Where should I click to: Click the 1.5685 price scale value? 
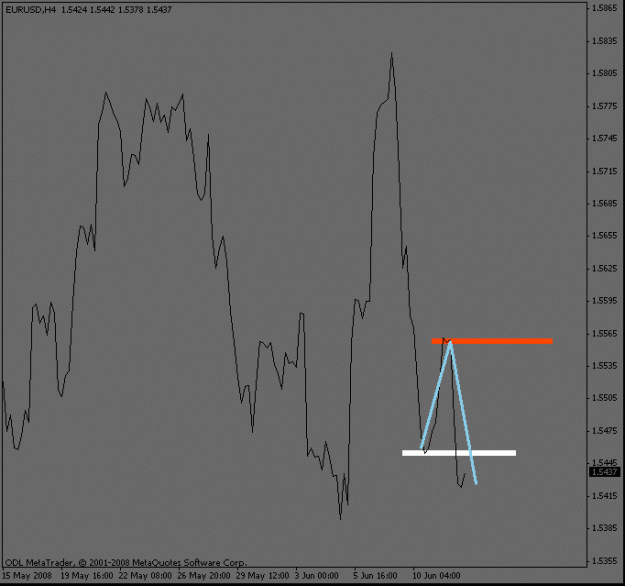click(604, 204)
